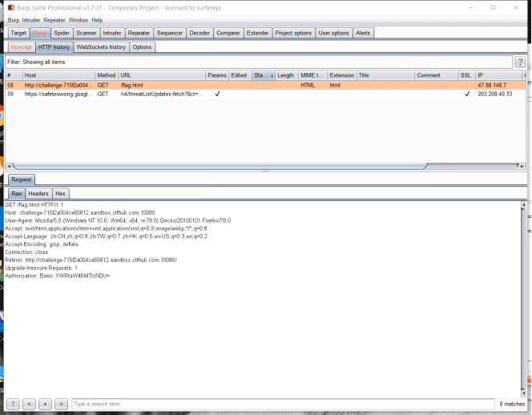Show the Headers request view
This screenshot has height=415, width=532.
click(x=38, y=193)
